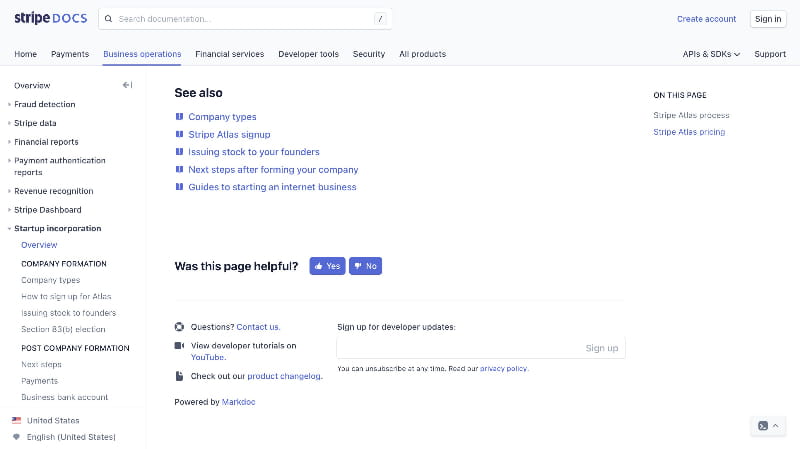Image resolution: width=800 pixels, height=449 pixels.
Task: Go to Home tab
Action: point(26,54)
